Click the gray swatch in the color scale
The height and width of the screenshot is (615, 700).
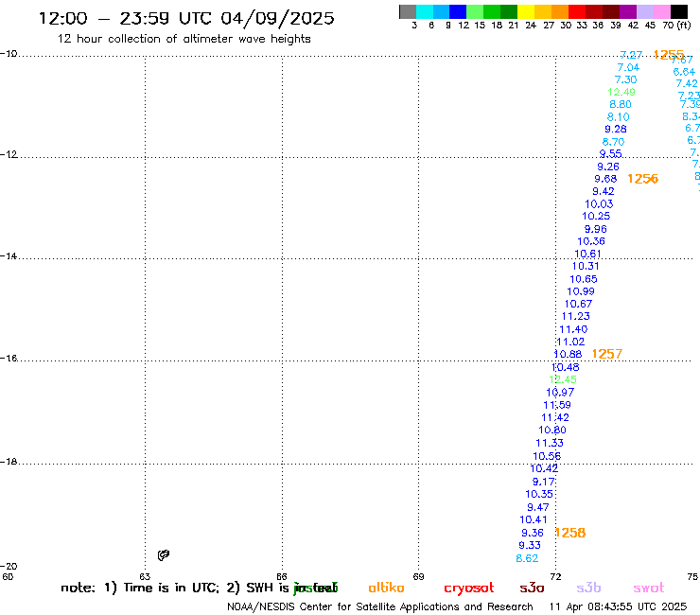point(408,11)
